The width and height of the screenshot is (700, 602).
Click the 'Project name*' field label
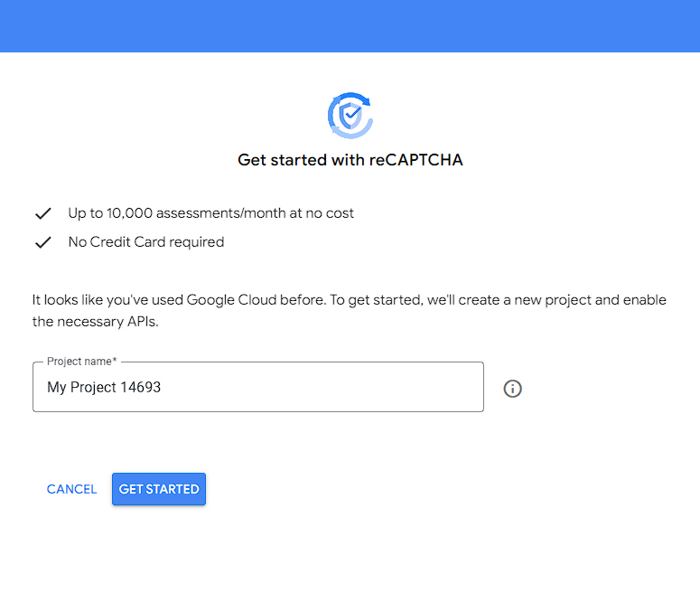pyautogui.click(x=81, y=362)
